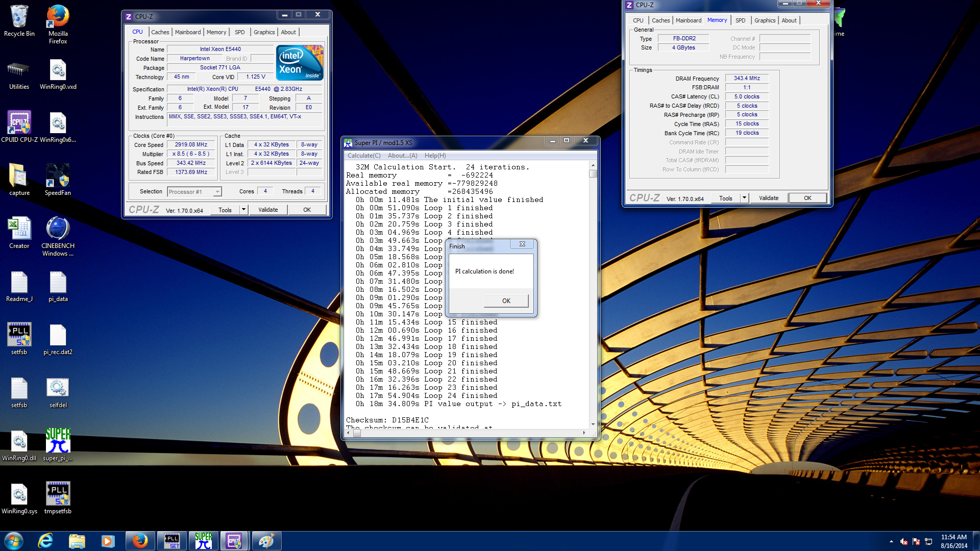
Task: Switch to Mainboard tab in left CPU-Z
Action: [188, 32]
